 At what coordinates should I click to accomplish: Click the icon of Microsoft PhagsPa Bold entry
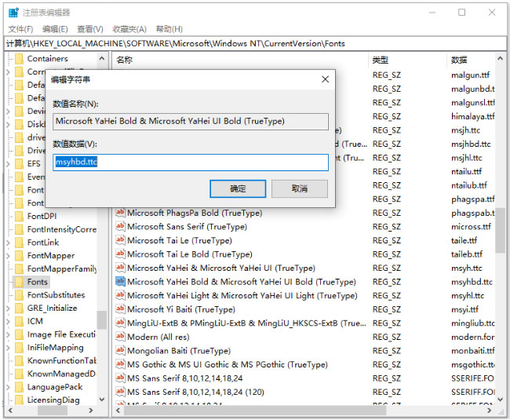click(120, 213)
